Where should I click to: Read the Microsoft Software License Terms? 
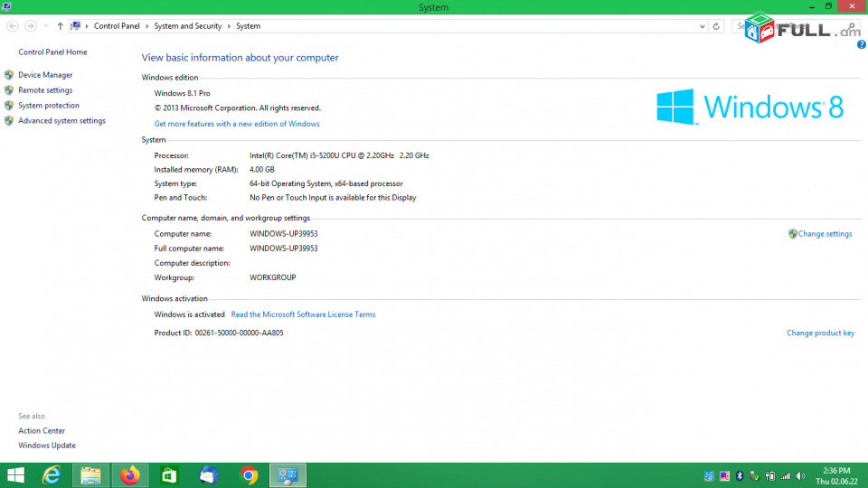(304, 314)
